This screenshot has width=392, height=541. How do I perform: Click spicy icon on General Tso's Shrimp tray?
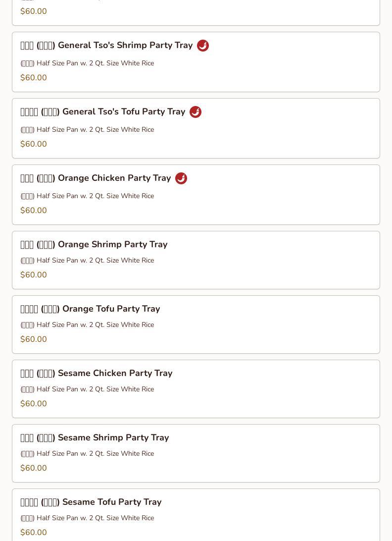click(203, 46)
